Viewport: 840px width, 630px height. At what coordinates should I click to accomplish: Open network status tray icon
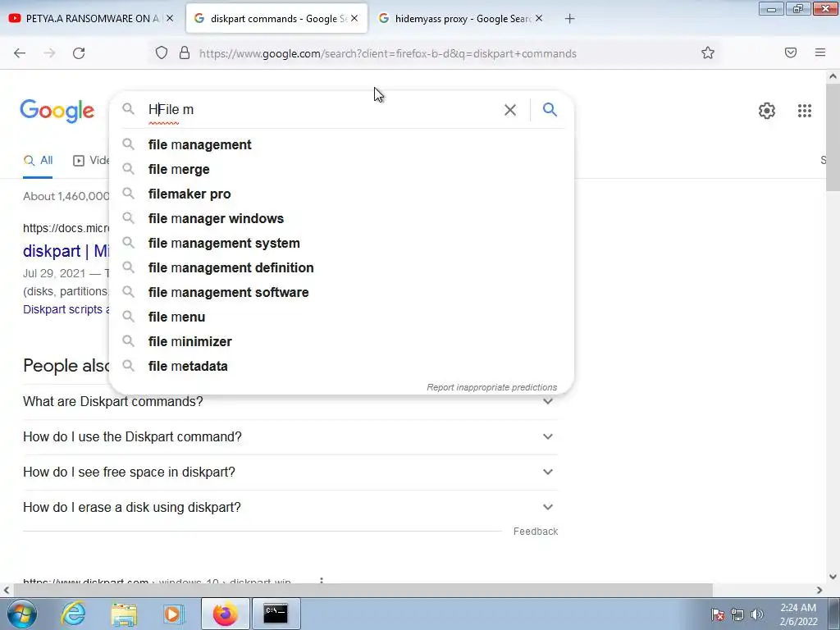pos(737,614)
